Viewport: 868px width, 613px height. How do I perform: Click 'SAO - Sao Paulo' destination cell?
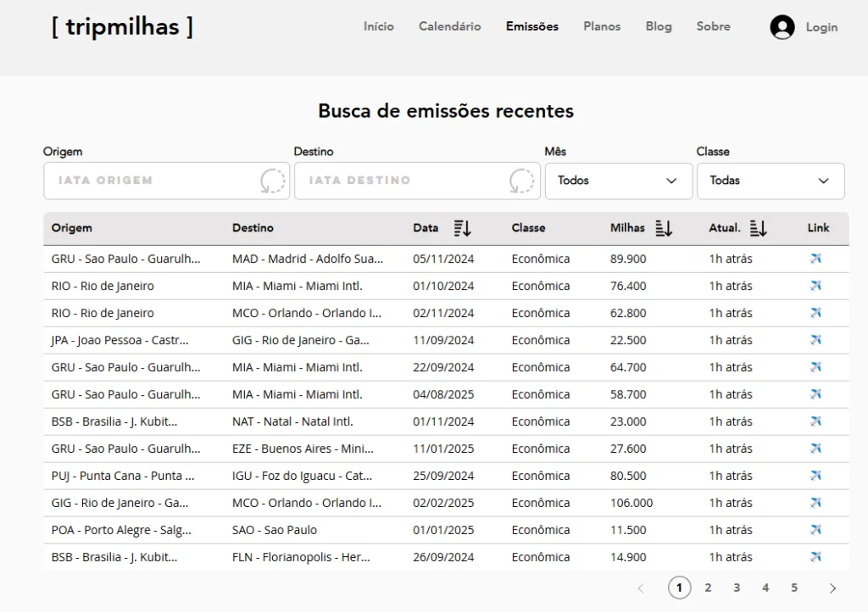(x=275, y=530)
